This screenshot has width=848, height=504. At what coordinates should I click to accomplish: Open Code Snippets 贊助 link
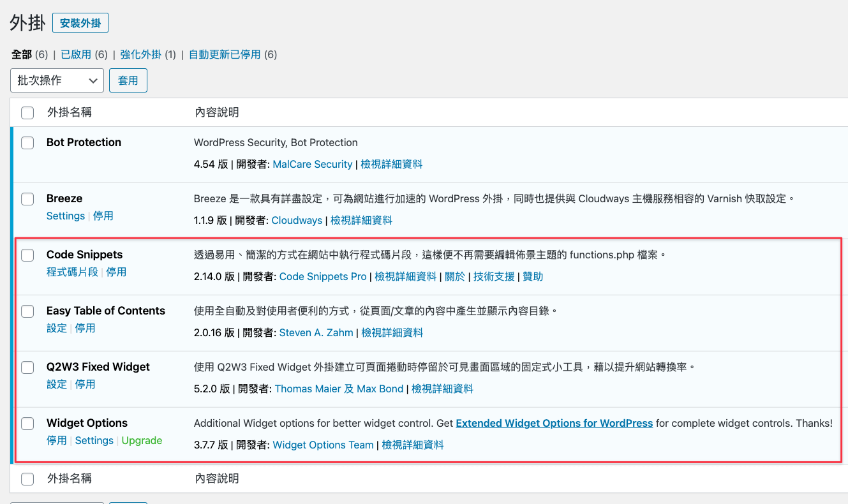[533, 276]
